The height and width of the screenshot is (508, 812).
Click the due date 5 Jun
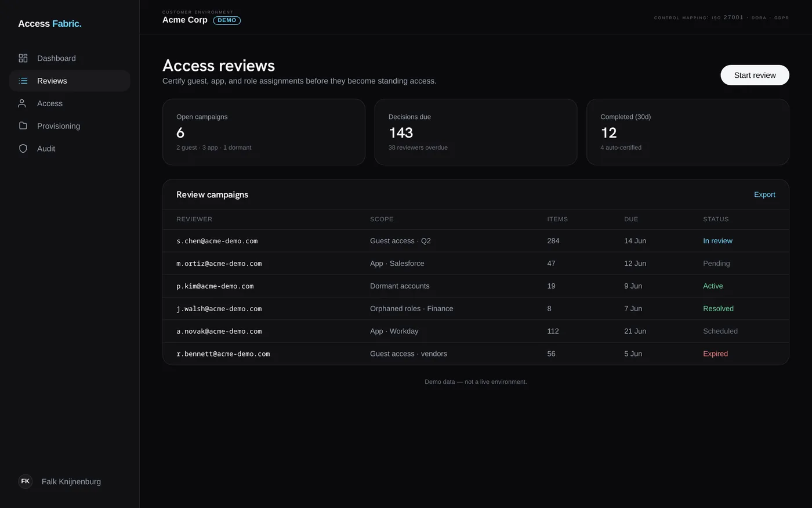pos(633,354)
